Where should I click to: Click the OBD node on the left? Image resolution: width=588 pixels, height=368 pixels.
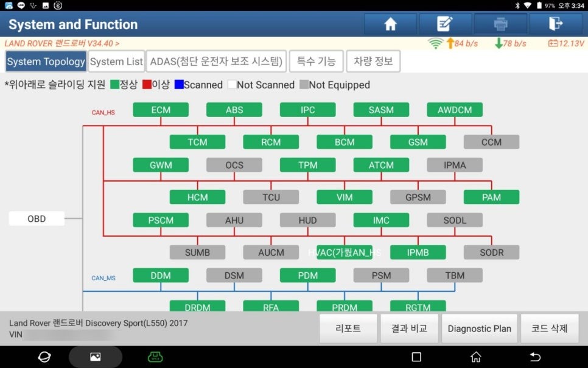pos(37,218)
